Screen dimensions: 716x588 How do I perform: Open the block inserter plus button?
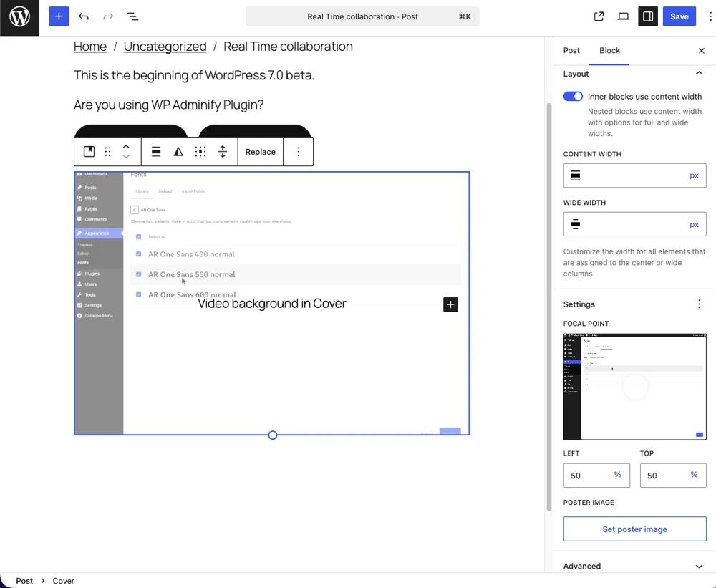tap(59, 16)
